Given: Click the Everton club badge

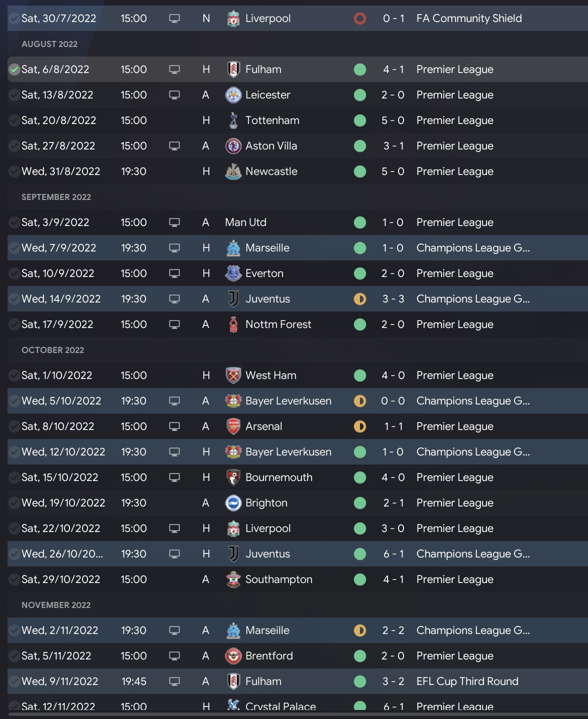Looking at the screenshot, I should 233,273.
